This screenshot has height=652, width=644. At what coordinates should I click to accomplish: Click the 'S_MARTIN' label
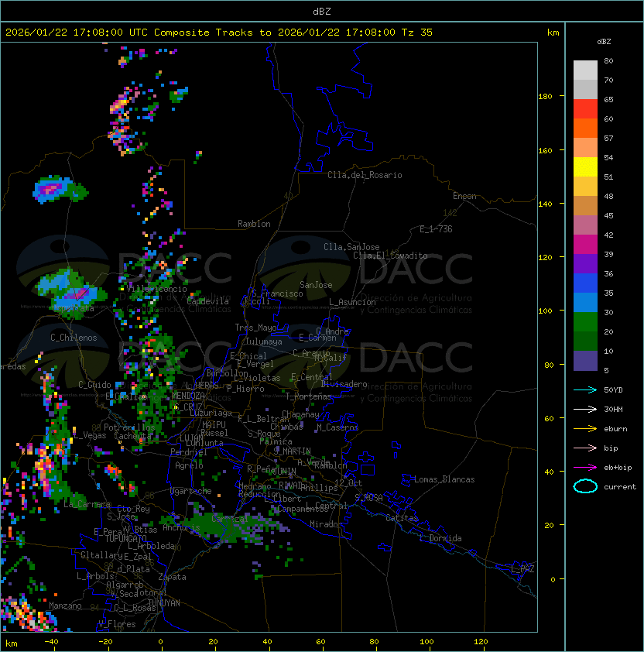293,451
